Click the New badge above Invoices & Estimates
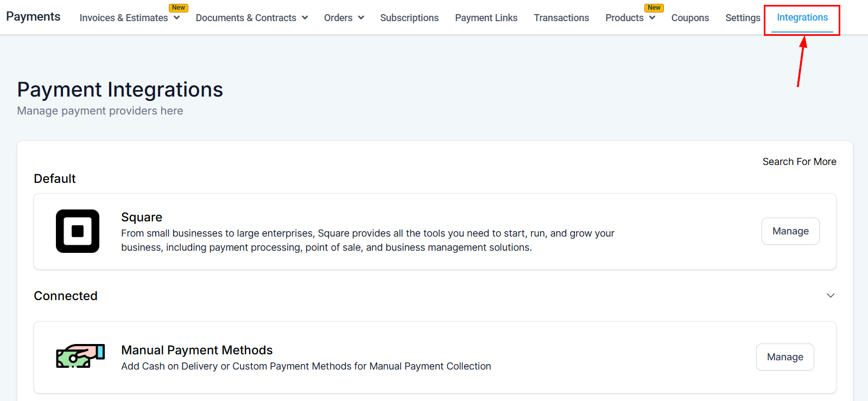This screenshot has width=868, height=401. (x=178, y=8)
